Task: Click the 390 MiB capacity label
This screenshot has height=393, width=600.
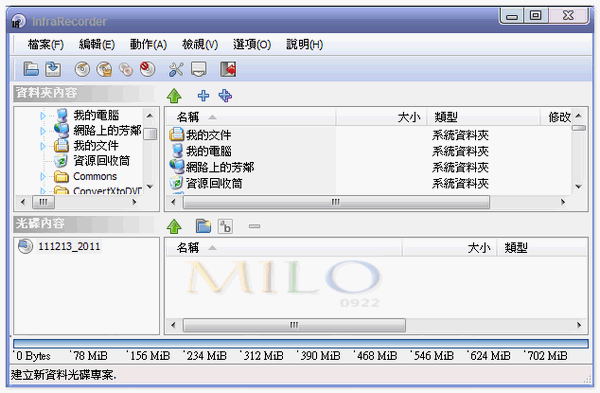Action: [x=320, y=356]
